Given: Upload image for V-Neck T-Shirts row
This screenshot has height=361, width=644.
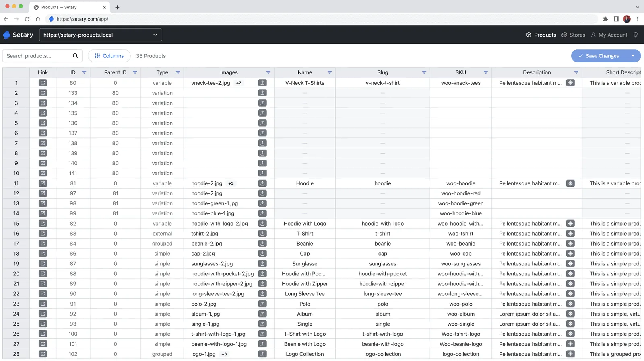Looking at the screenshot, I should [262, 83].
